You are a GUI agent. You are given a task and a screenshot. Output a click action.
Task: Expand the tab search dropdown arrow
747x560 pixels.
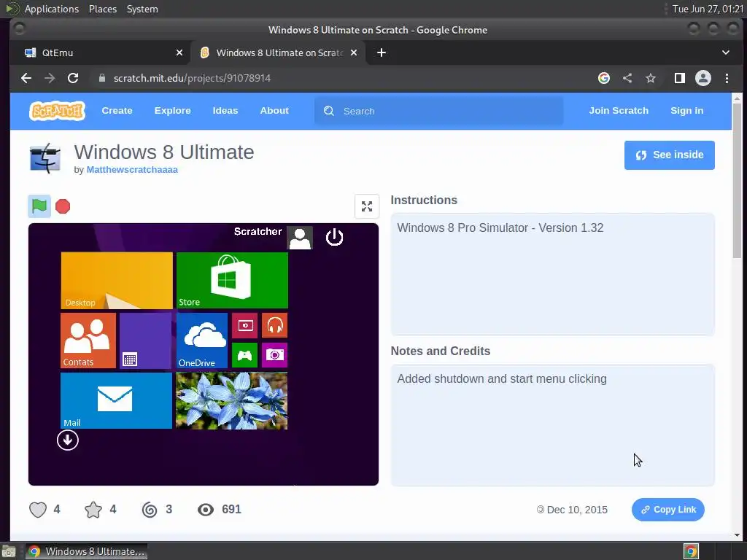point(726,52)
